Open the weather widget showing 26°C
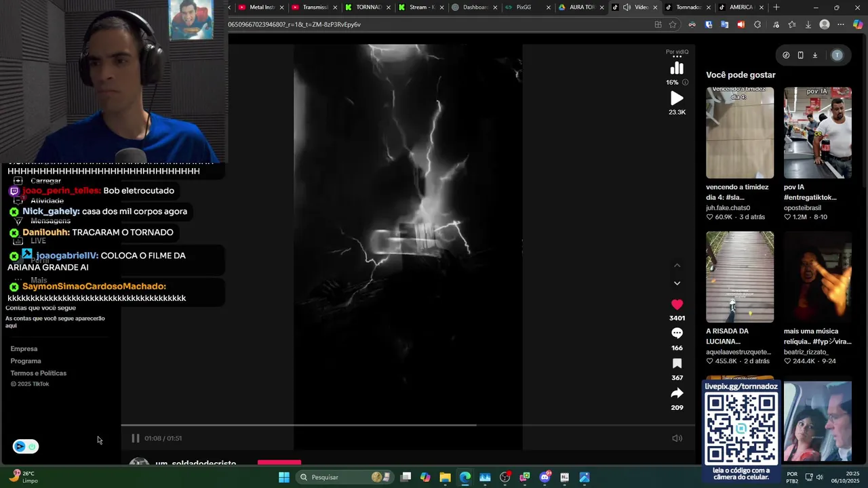The height and width of the screenshot is (488, 868). point(24,477)
